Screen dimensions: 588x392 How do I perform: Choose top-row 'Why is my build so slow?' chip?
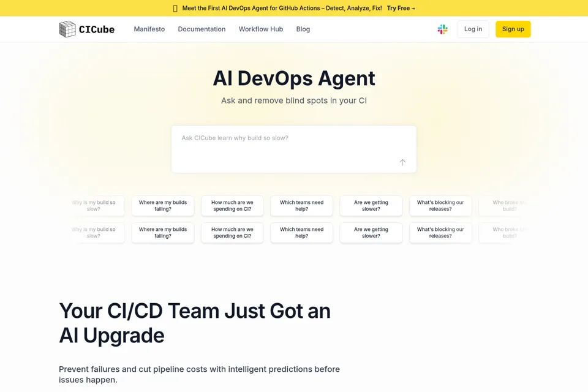point(93,206)
